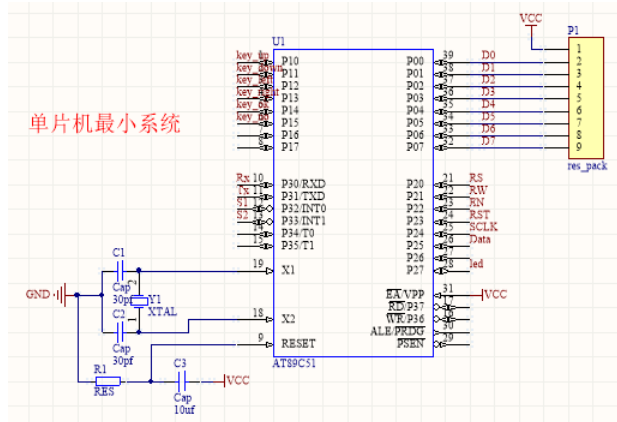Click the PSEN pin name
617x422 pixels.
click(x=410, y=344)
